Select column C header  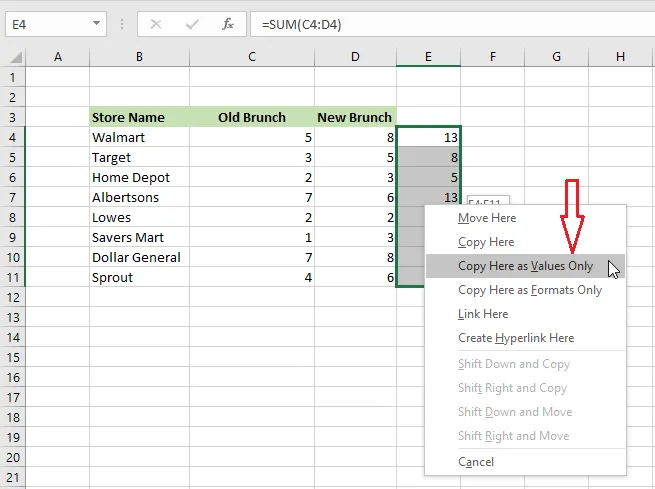(252, 57)
